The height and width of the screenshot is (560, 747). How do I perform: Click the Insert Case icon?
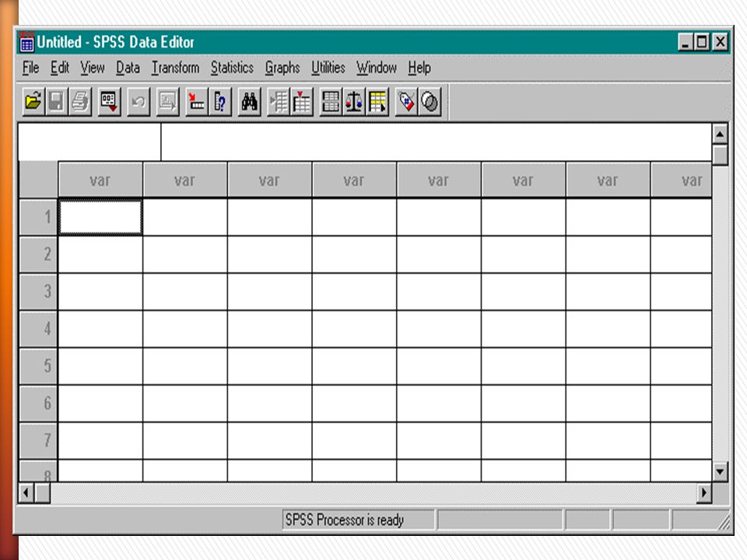(279, 101)
